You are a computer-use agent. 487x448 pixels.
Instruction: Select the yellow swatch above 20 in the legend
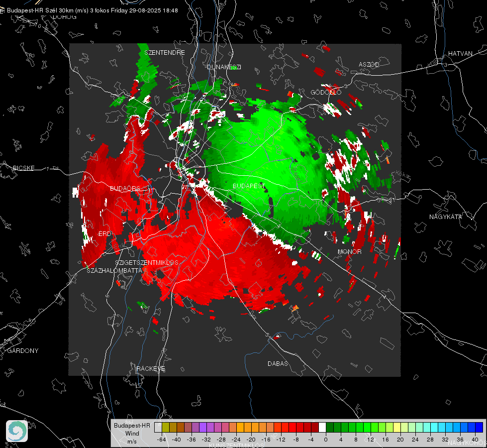coord(397,427)
